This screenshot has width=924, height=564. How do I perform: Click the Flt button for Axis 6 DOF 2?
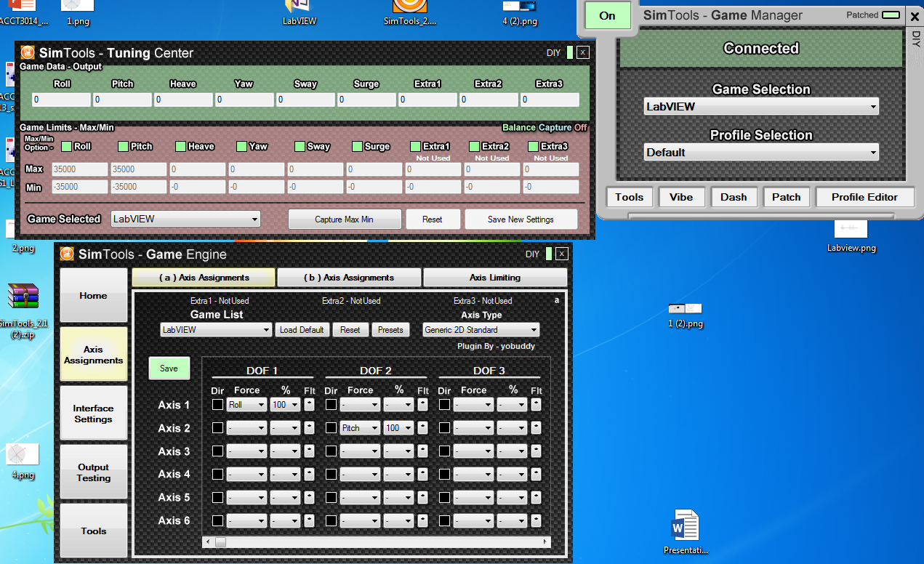click(423, 521)
